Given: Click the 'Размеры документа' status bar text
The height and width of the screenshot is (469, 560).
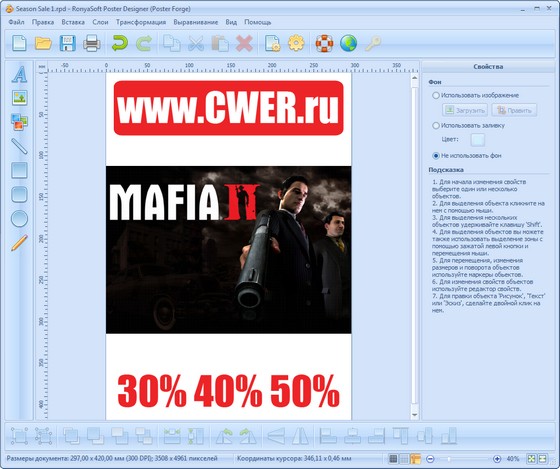Looking at the screenshot, I should tap(112, 458).
